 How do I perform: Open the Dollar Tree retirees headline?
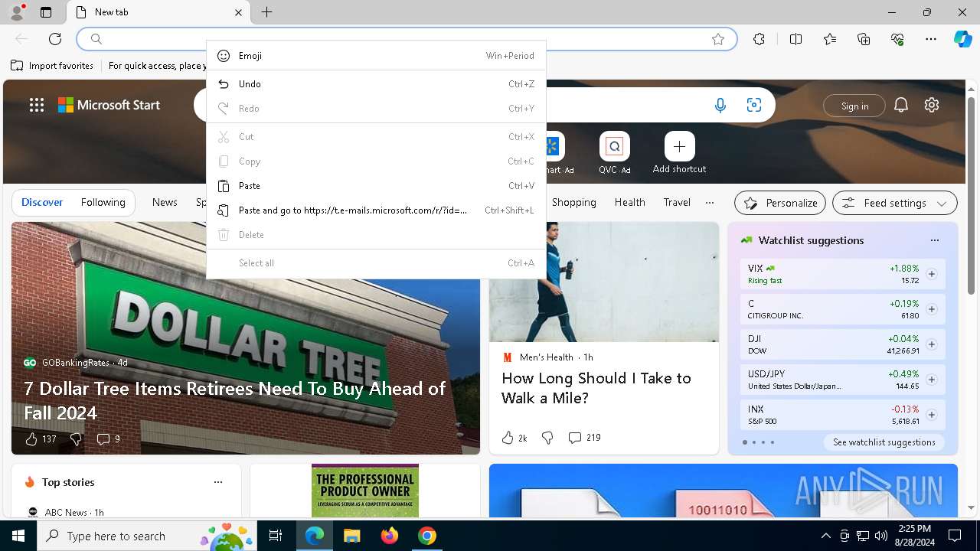(x=234, y=400)
